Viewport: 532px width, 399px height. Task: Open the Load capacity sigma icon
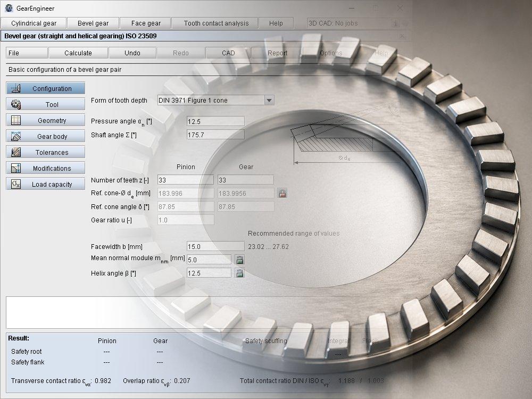tap(16, 184)
